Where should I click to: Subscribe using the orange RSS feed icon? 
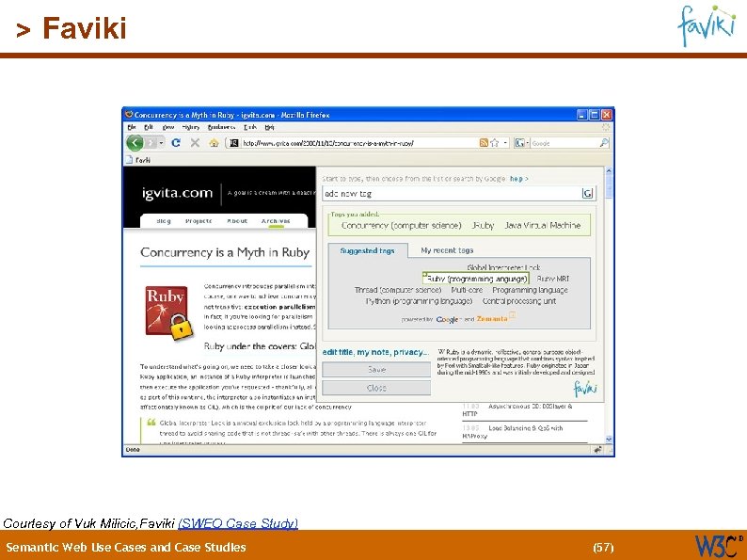point(483,142)
